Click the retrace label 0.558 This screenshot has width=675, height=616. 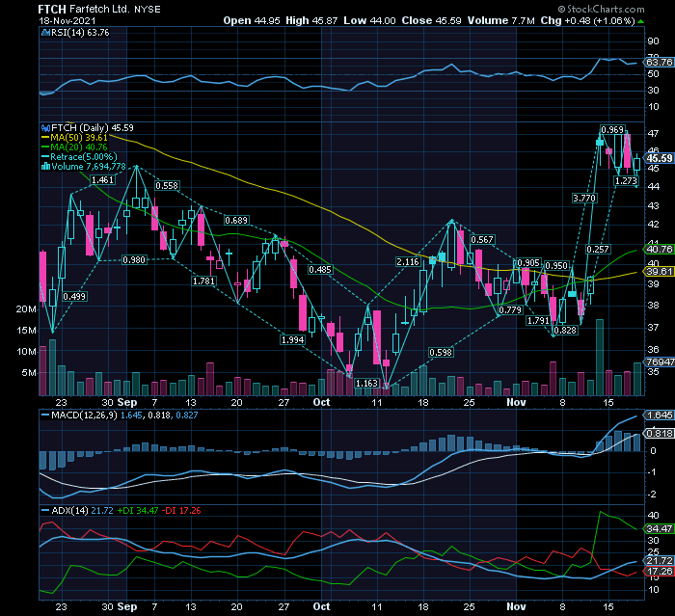click(167, 185)
